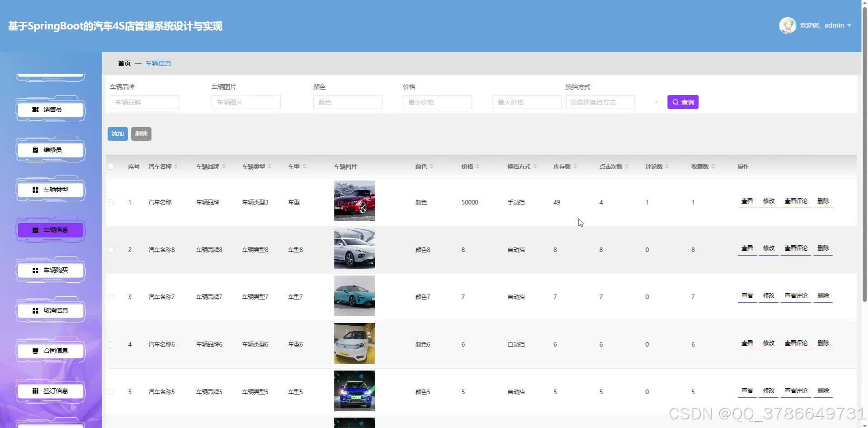Click the 车辆信息 sidebar icon
868x428 pixels.
click(x=35, y=230)
